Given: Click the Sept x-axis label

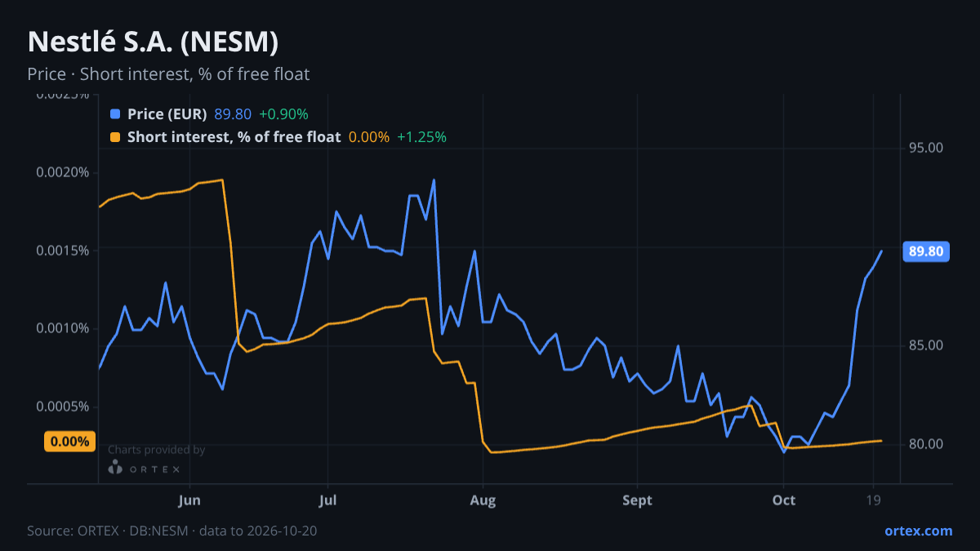Looking at the screenshot, I should pos(638,500).
